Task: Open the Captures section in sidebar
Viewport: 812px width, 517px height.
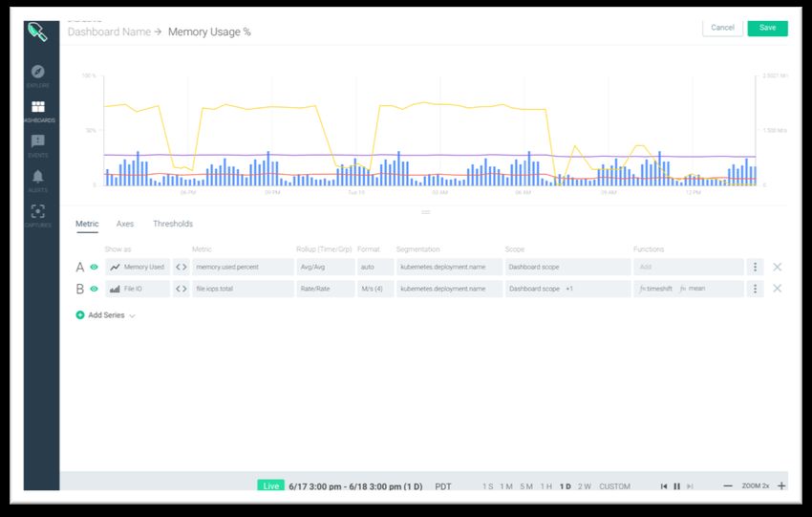Action: [38, 216]
